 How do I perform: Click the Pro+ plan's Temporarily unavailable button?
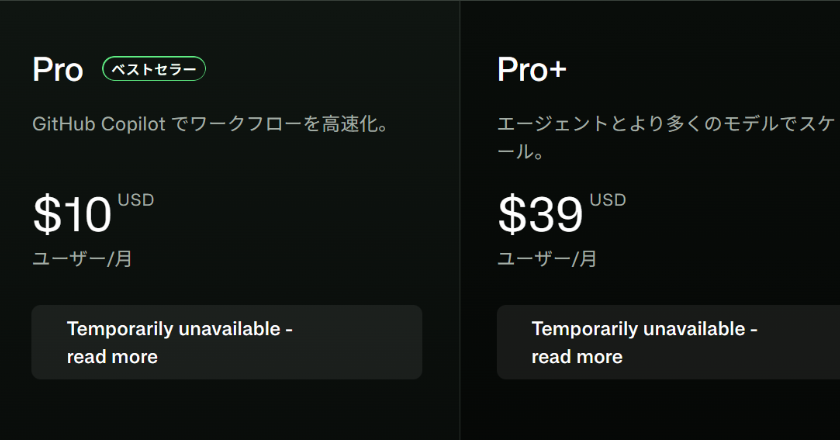coord(668,342)
